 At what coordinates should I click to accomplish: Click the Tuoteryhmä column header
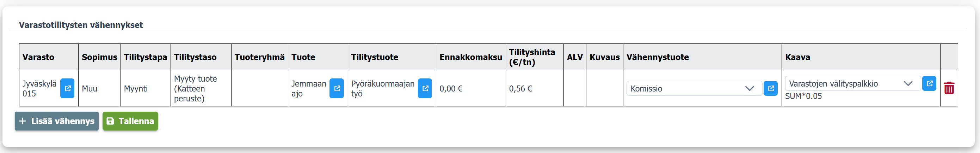click(x=259, y=57)
